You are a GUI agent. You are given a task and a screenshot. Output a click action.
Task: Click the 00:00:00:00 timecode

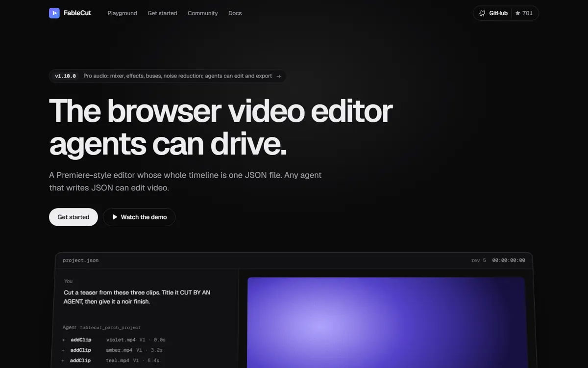pos(509,261)
